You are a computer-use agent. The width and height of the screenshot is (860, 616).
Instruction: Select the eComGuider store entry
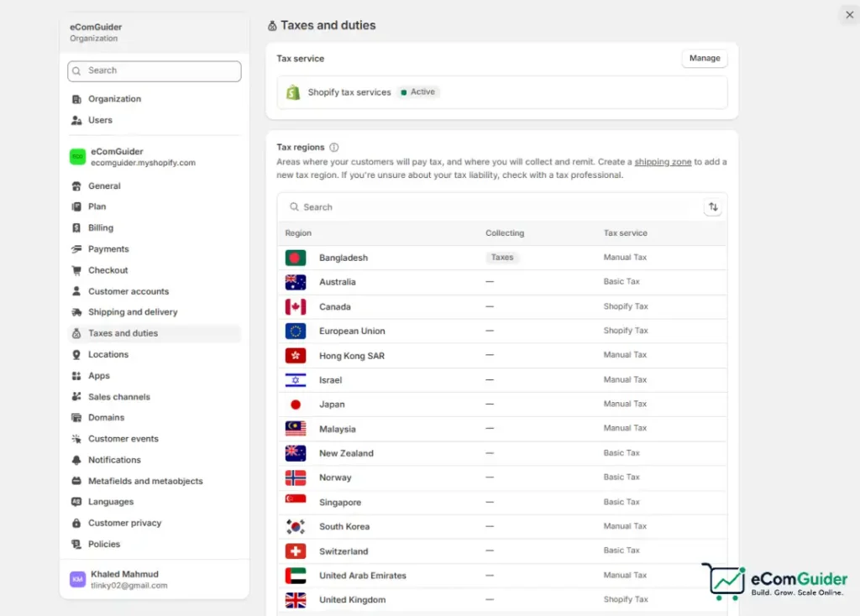(155, 157)
